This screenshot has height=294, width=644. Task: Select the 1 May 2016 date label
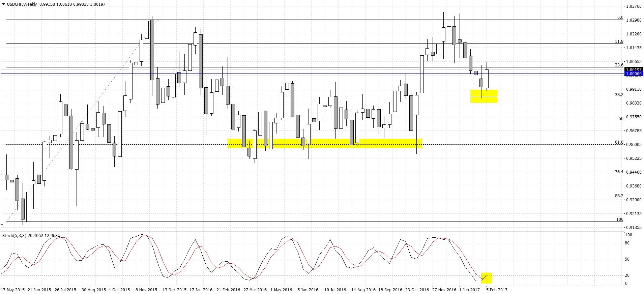[x=281, y=290]
